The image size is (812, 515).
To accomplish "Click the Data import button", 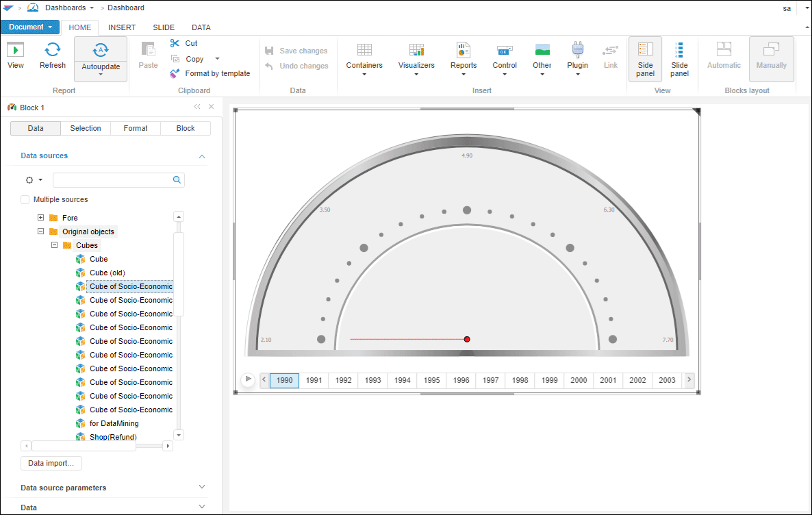I will [51, 464].
